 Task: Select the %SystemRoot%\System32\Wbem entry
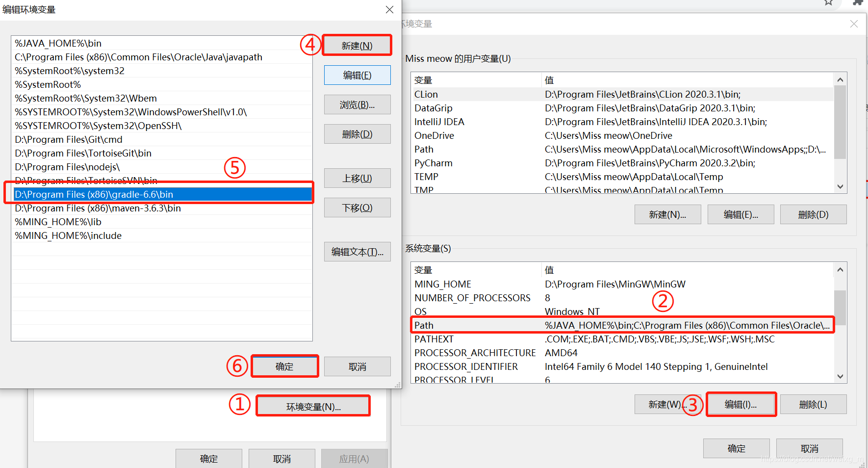tap(162, 98)
